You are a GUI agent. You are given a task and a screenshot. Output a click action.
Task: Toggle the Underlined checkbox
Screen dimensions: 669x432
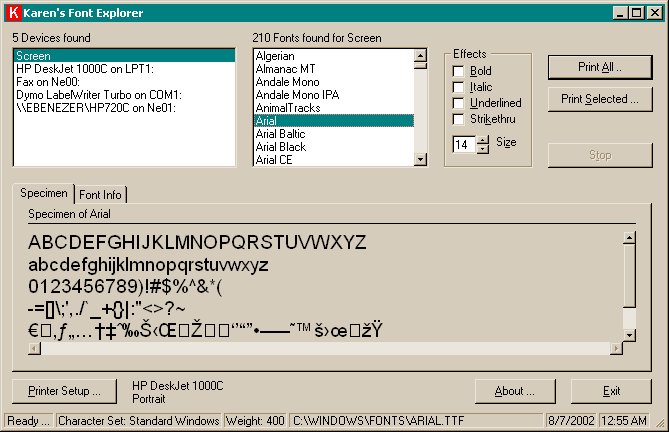458,103
